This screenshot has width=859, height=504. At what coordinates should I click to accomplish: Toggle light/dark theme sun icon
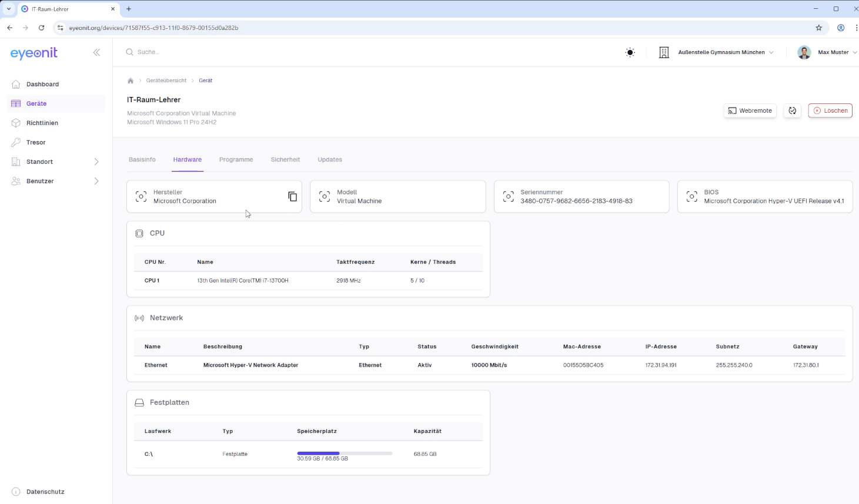tap(630, 52)
